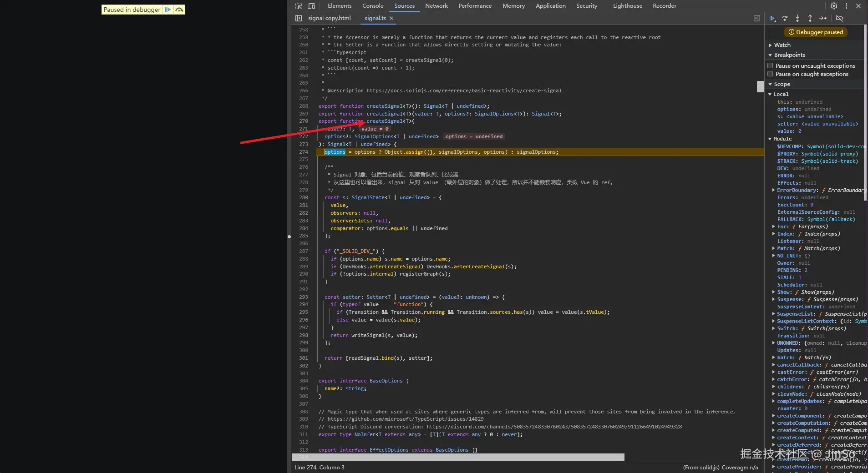Click 'Transition: null' scope entry
This screenshot has width=868, height=473.
pos(801,336)
